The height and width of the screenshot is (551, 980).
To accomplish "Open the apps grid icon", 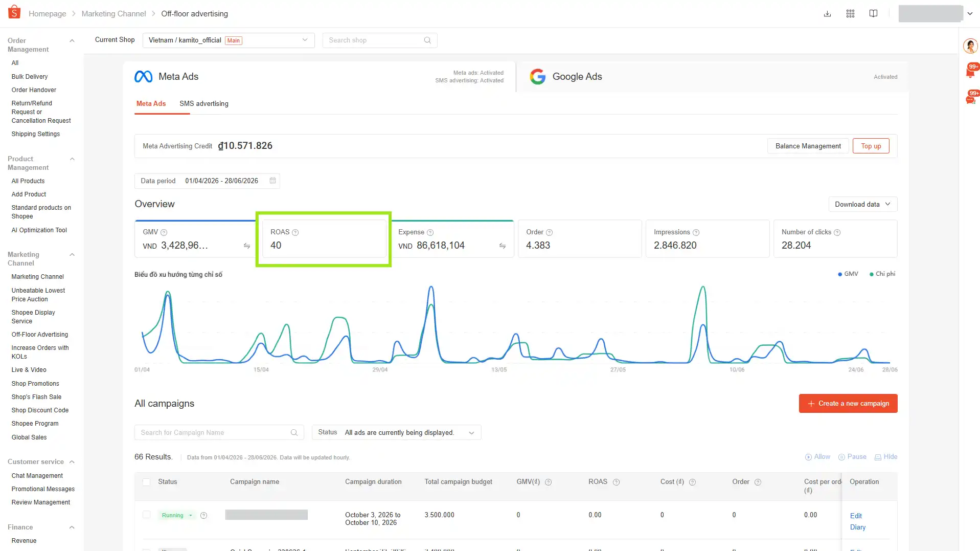I will [850, 14].
